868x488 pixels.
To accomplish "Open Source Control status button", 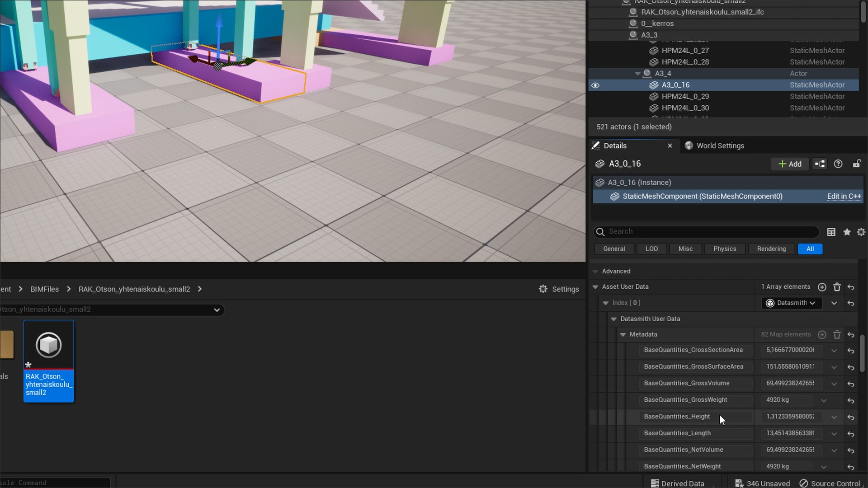I will tap(830, 483).
